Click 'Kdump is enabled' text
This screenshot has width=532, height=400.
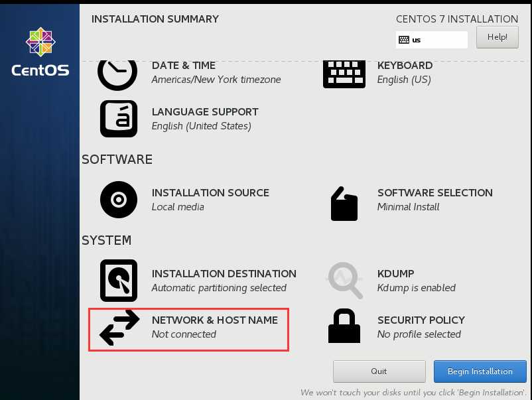[417, 288]
